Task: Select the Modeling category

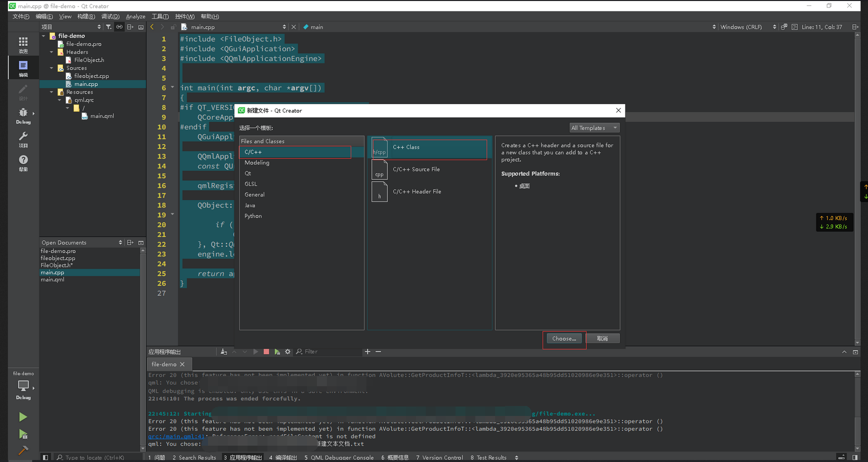Action: [257, 162]
